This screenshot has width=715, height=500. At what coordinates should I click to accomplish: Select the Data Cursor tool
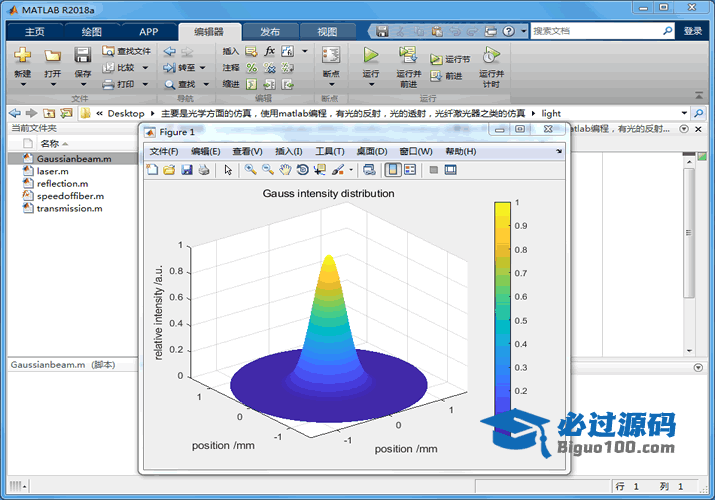pyautogui.click(x=319, y=170)
